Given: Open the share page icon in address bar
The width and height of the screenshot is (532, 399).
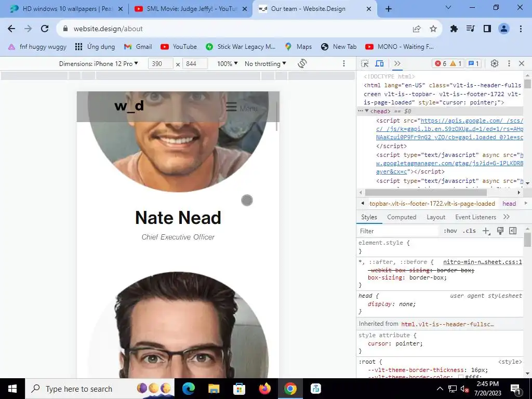Looking at the screenshot, I should [x=417, y=29].
